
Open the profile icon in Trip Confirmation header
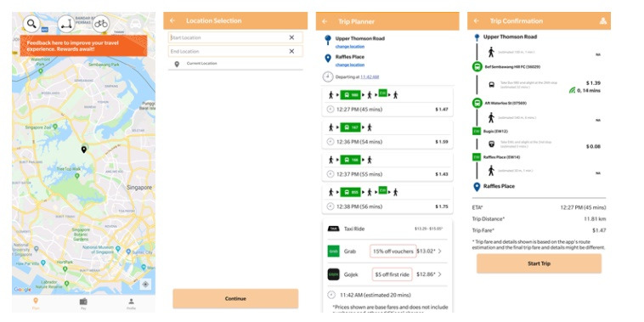602,21
